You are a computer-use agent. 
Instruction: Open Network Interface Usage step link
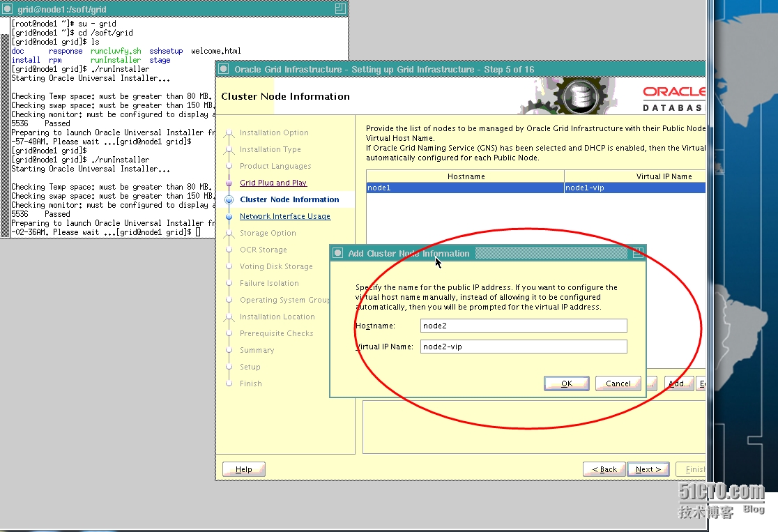click(x=285, y=216)
